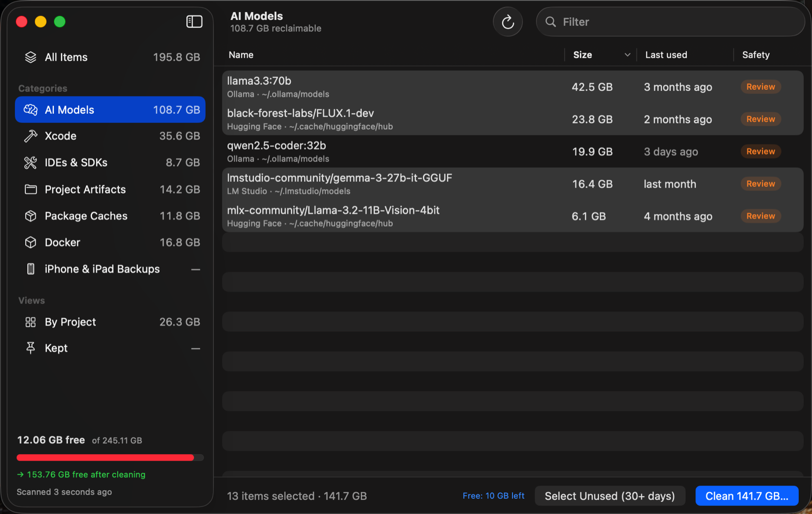Viewport: 812px width, 514px height.
Task: Click Review badge for llama3.3:70b
Action: pos(761,87)
